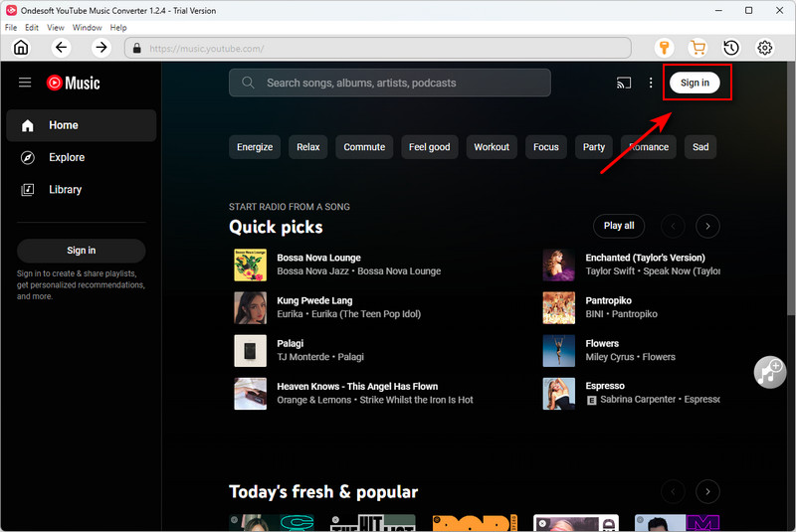Click the Eurika artist link
Image resolution: width=796 pixels, height=532 pixels.
pyautogui.click(x=290, y=314)
